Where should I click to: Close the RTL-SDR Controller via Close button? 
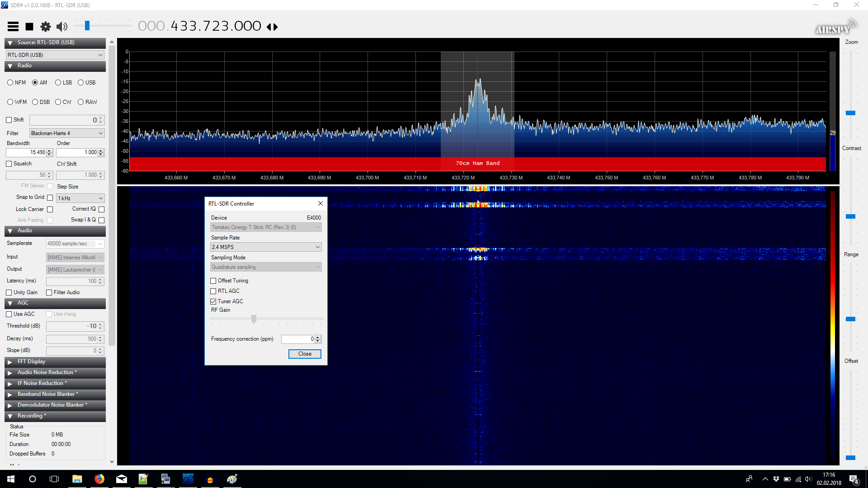[x=305, y=354]
